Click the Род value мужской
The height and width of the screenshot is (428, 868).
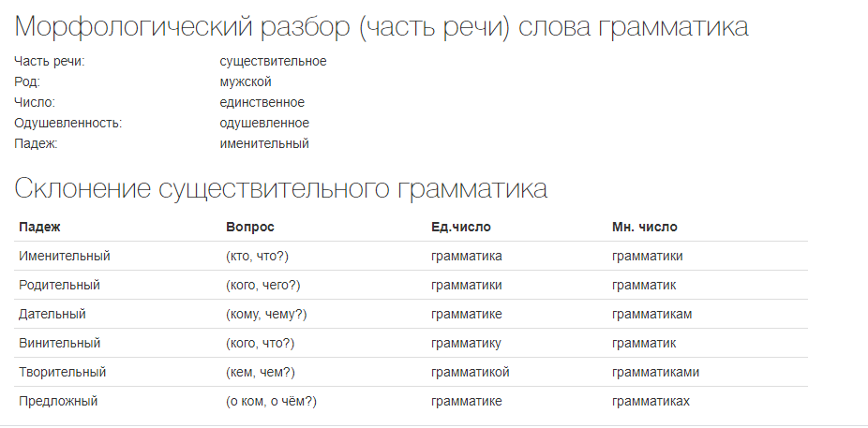pyautogui.click(x=246, y=81)
